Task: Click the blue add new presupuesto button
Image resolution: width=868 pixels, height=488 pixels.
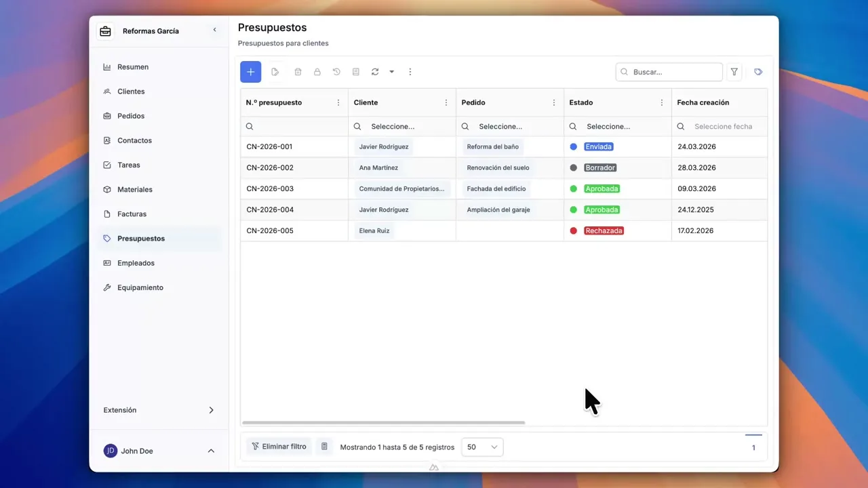Action: coord(250,72)
